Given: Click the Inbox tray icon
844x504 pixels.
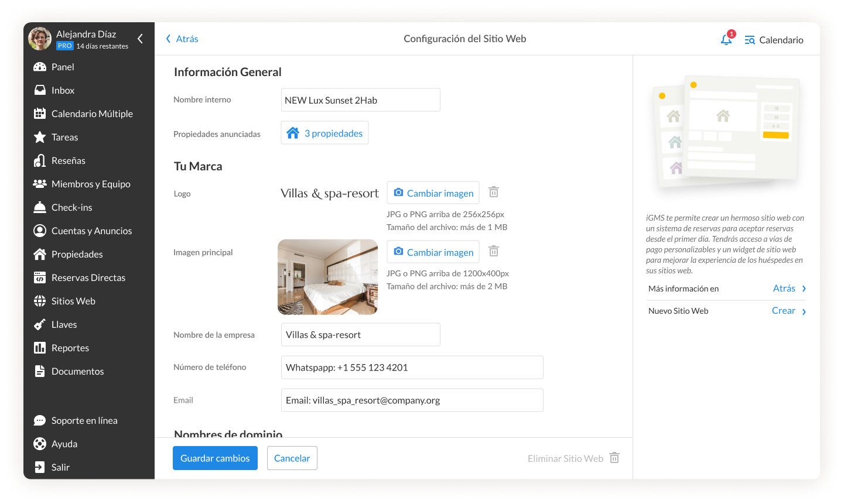Looking at the screenshot, I should point(40,90).
